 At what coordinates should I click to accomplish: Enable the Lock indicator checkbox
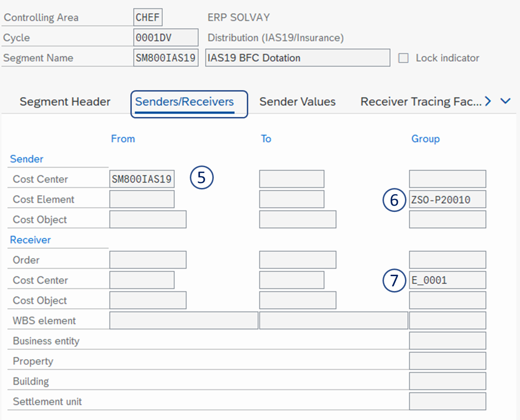[404, 58]
